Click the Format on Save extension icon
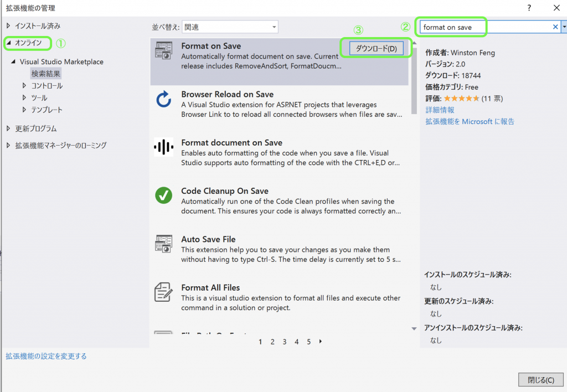 click(163, 51)
